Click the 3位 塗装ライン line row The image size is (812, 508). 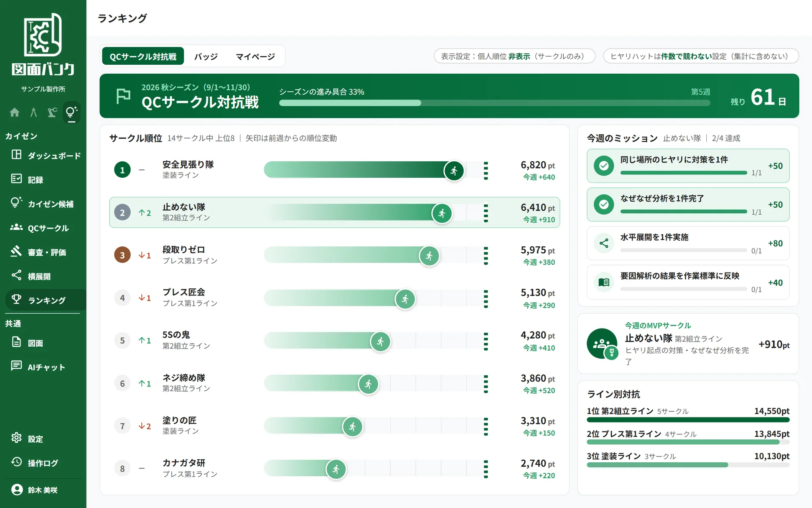(x=688, y=460)
